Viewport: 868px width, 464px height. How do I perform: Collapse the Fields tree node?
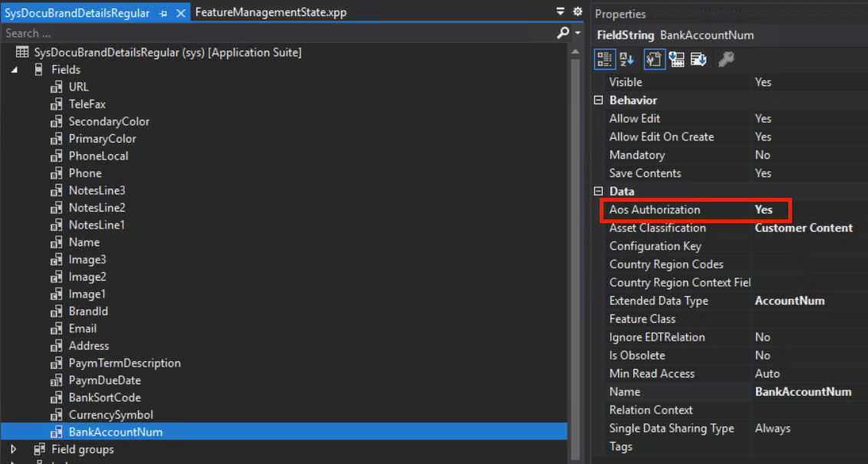pos(15,70)
